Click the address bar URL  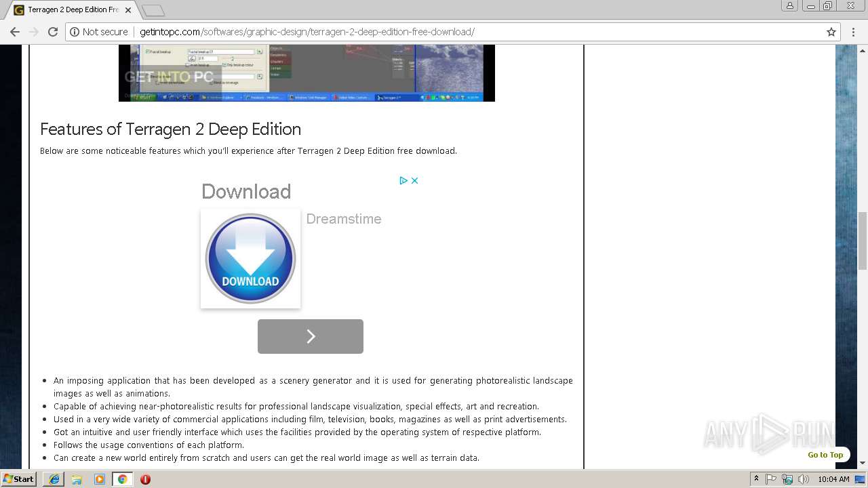[307, 32]
